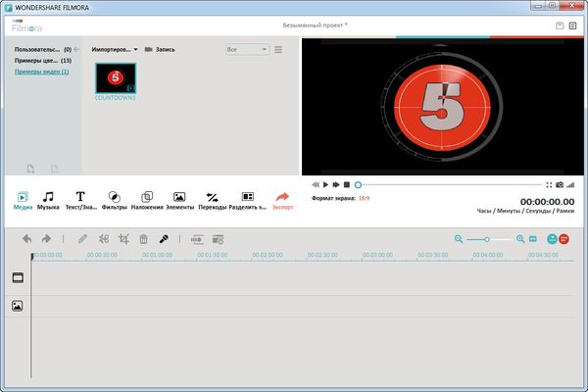The width and height of the screenshot is (588, 392).
Task: Click the zoom to fit timeline icon
Action: 533,239
